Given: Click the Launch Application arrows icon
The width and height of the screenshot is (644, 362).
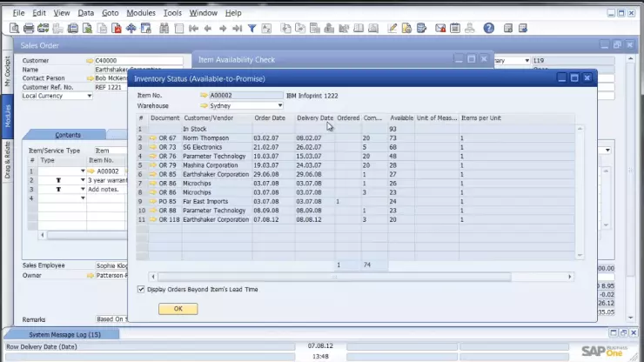Looking at the screenshot, I should click(131, 29).
